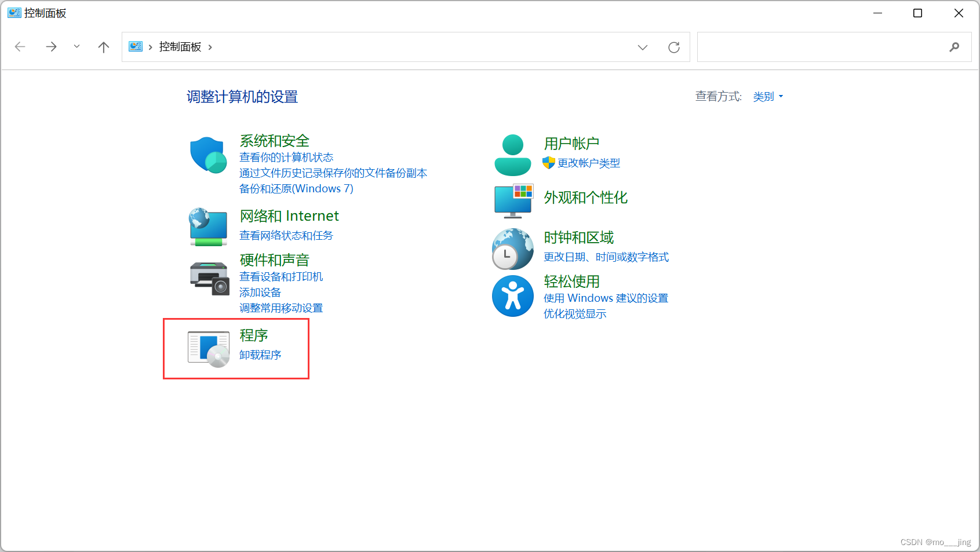The width and height of the screenshot is (980, 552).
Task: Click the 外观和个性化 monitor icon
Action: pyautogui.click(x=512, y=200)
